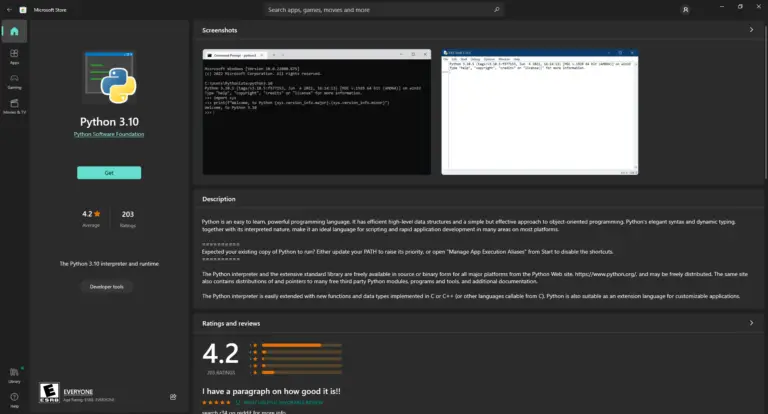Click the search apps input field
This screenshot has height=414, width=768.
click(x=384, y=9)
